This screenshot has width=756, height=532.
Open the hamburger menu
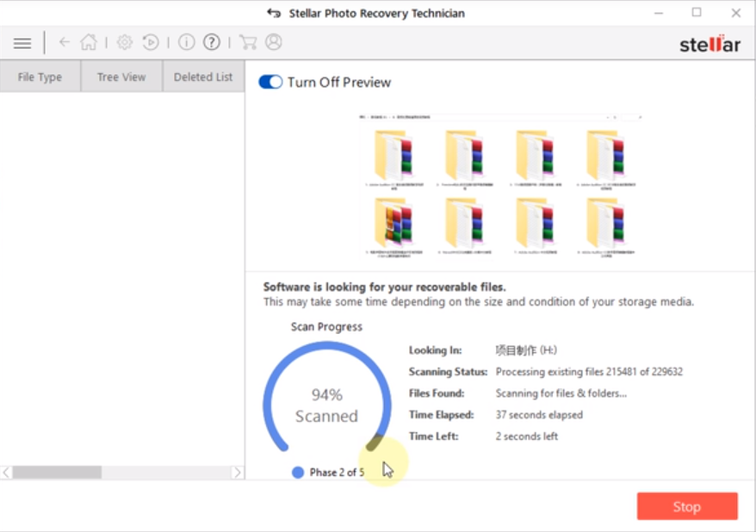tap(22, 42)
